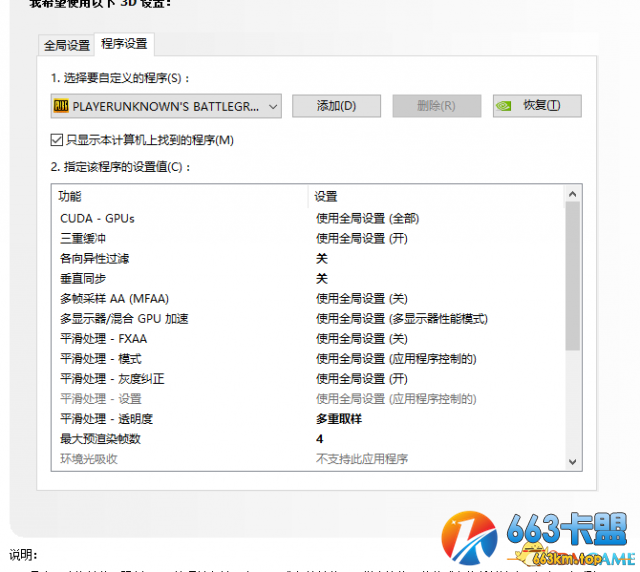Select the 各向异性过滤 feature row

coord(308,258)
